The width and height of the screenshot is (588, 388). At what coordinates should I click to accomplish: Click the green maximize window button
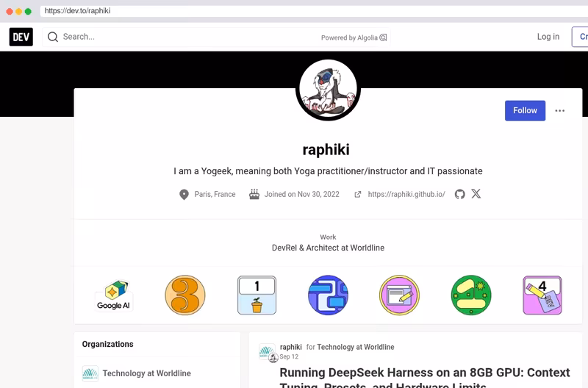pos(28,11)
